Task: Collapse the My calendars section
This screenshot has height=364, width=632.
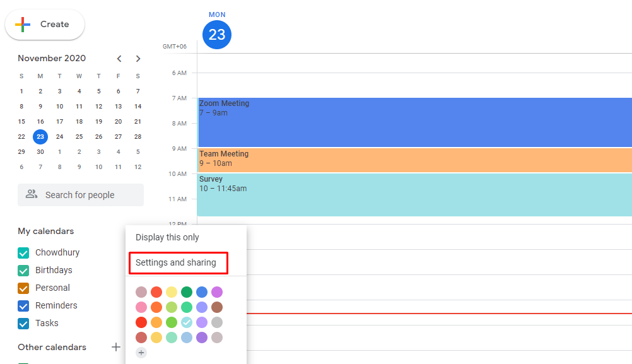Action: coord(45,232)
